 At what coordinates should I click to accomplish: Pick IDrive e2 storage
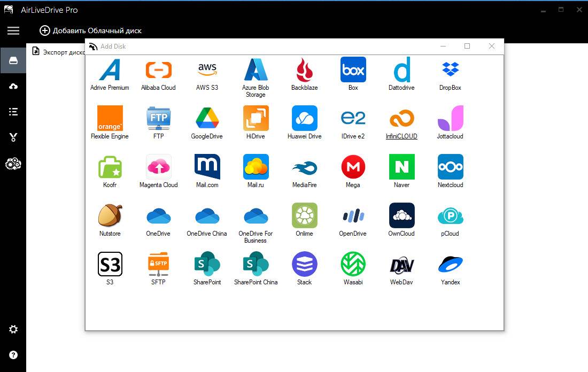[x=353, y=122]
